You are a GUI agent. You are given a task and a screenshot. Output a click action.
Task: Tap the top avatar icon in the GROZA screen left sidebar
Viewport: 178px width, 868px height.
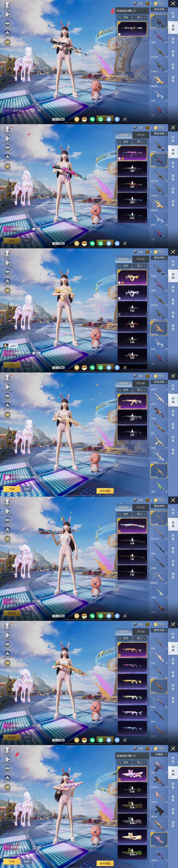[7, 253]
